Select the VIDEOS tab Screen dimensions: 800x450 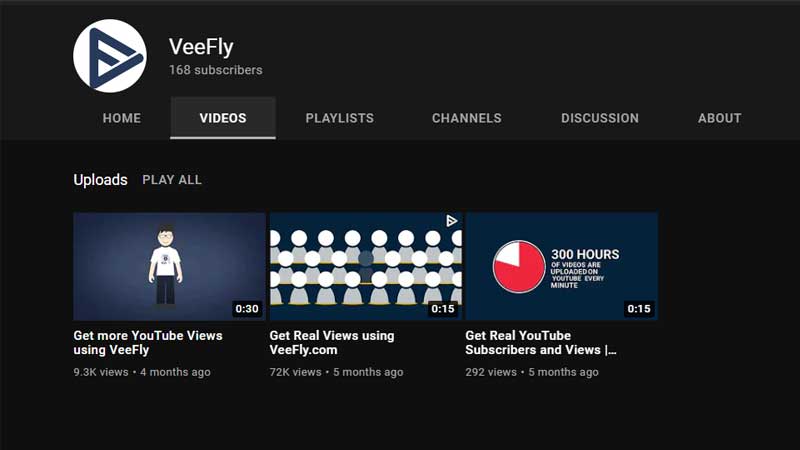click(223, 118)
